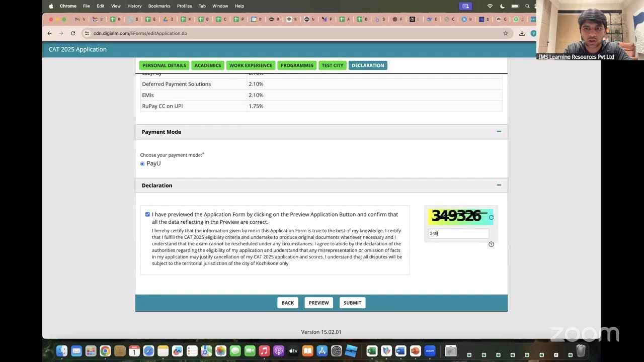Image resolution: width=644 pixels, height=362 pixels.
Task: Go to Academics tab
Action: click(208, 65)
